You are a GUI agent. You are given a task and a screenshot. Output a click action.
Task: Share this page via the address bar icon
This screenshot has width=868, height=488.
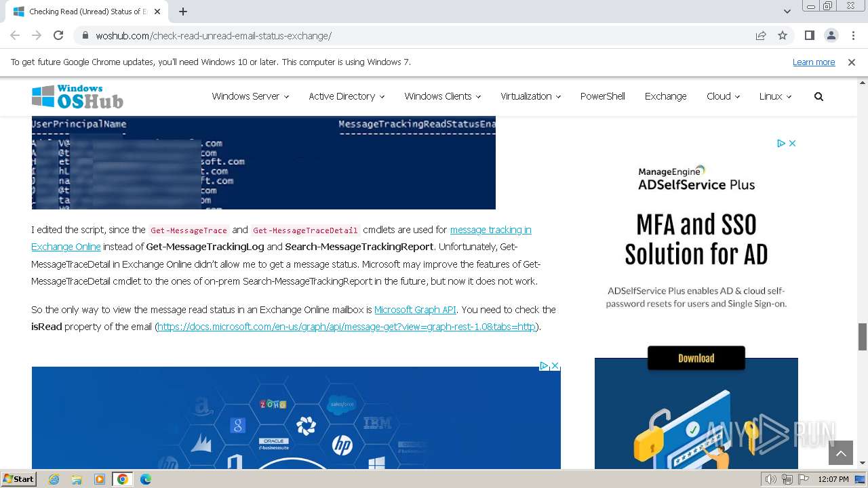click(x=761, y=36)
